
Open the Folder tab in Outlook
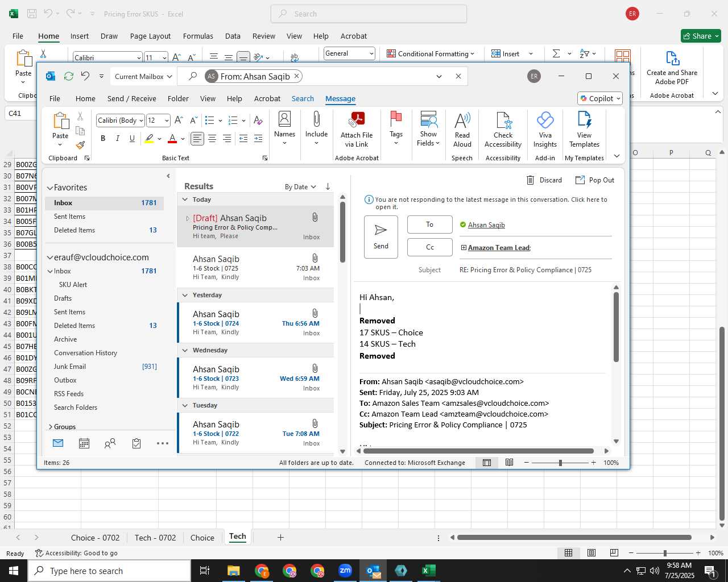pyautogui.click(x=178, y=98)
